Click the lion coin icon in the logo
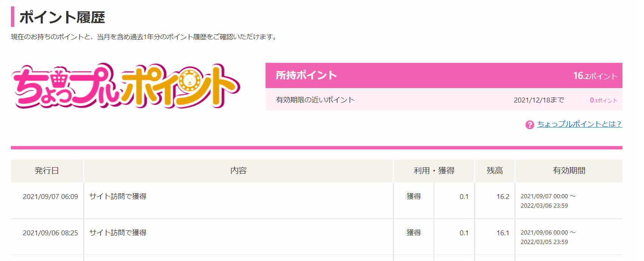644x261 pixels. (189, 81)
